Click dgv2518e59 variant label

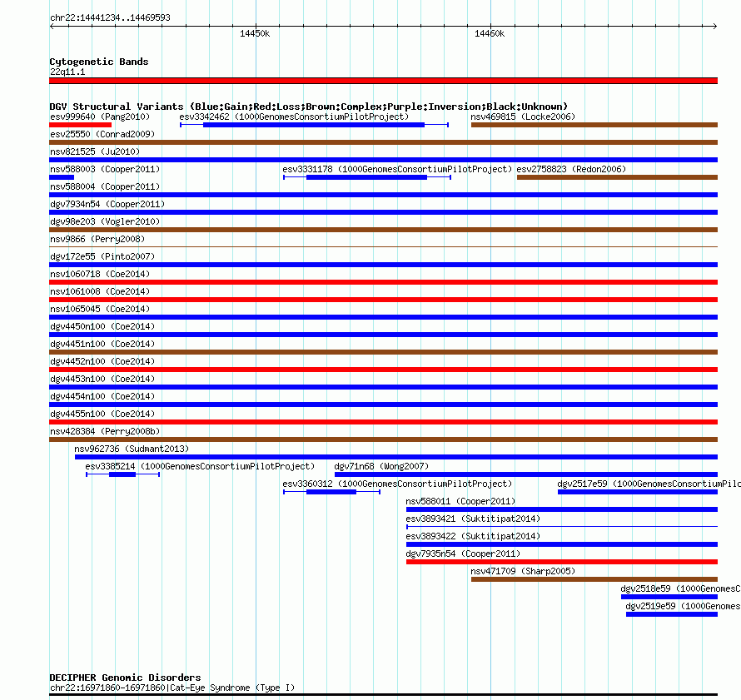(x=680, y=588)
